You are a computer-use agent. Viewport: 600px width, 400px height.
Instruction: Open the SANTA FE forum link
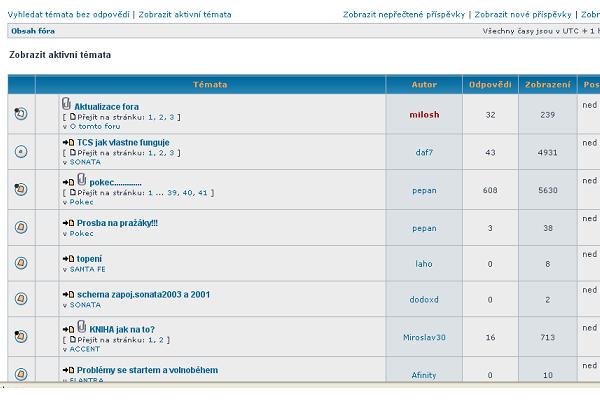tap(87, 269)
